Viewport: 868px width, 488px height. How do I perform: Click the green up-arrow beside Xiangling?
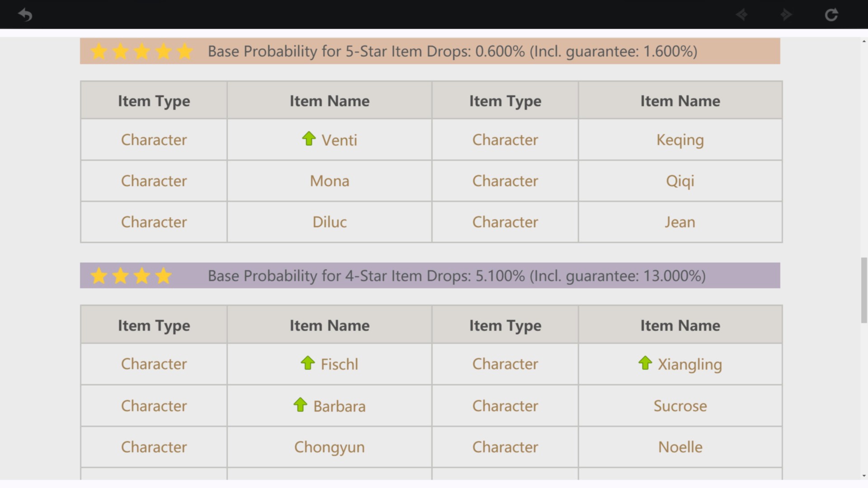tap(645, 363)
